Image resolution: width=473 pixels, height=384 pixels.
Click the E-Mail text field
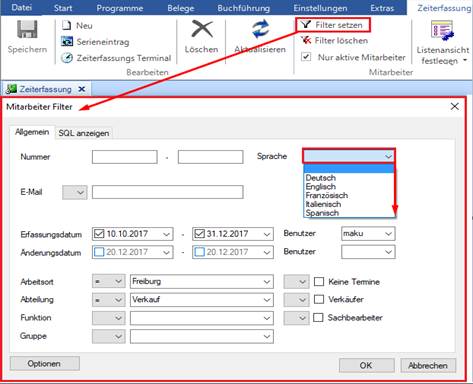168,192
